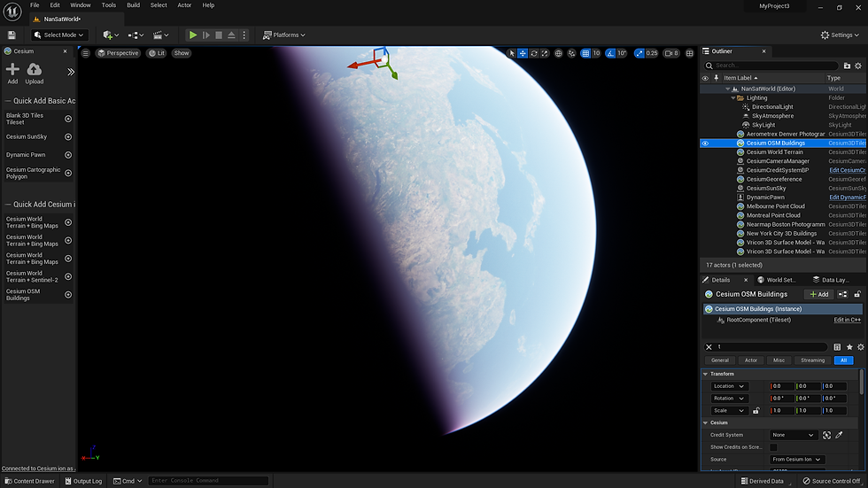Choose the Scale tool in viewport
868x488 pixels.
(x=545, y=53)
